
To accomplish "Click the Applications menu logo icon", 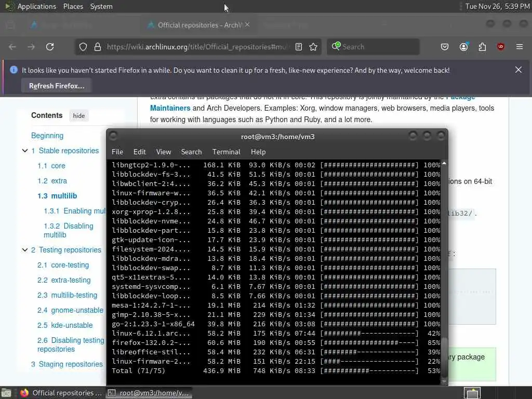I will tap(9, 6).
